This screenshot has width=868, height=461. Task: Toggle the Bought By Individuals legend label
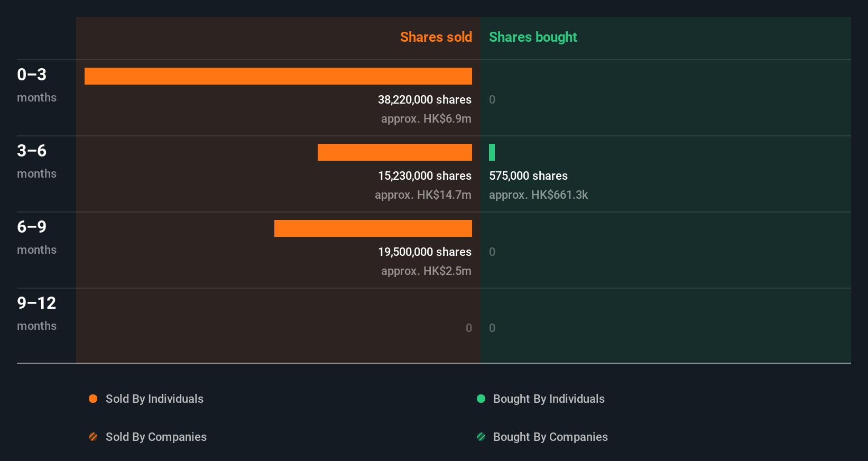point(549,399)
